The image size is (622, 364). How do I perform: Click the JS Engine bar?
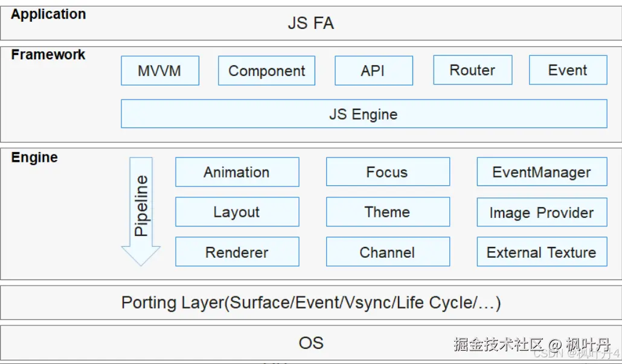coord(364,114)
